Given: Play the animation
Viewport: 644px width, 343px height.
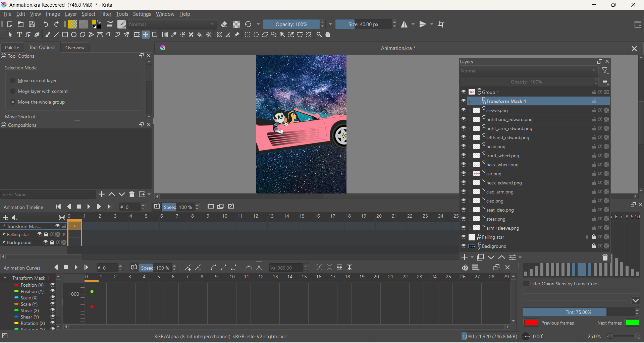Looking at the screenshot, I should click(89, 207).
